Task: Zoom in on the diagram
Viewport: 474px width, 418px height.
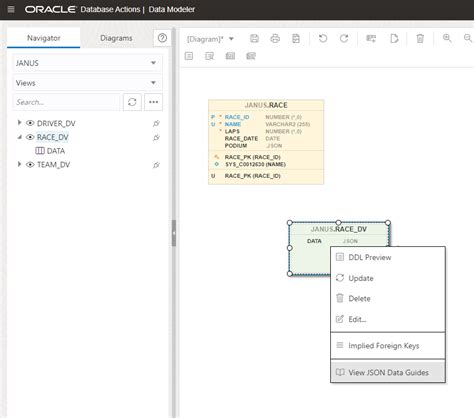Action: (x=447, y=38)
